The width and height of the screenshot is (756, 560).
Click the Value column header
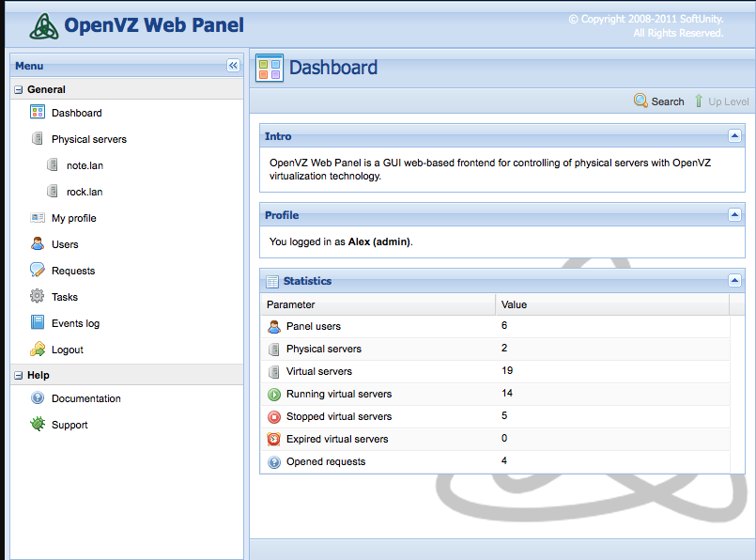pos(612,304)
